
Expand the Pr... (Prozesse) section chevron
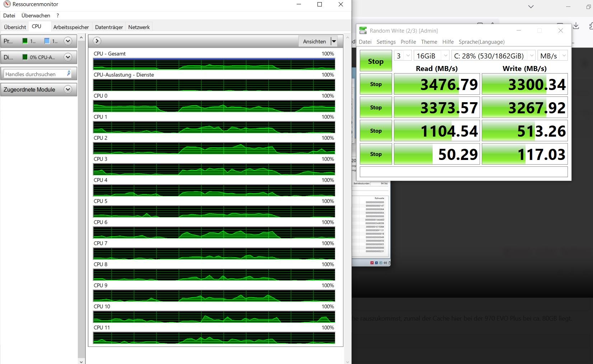pyautogui.click(x=68, y=41)
